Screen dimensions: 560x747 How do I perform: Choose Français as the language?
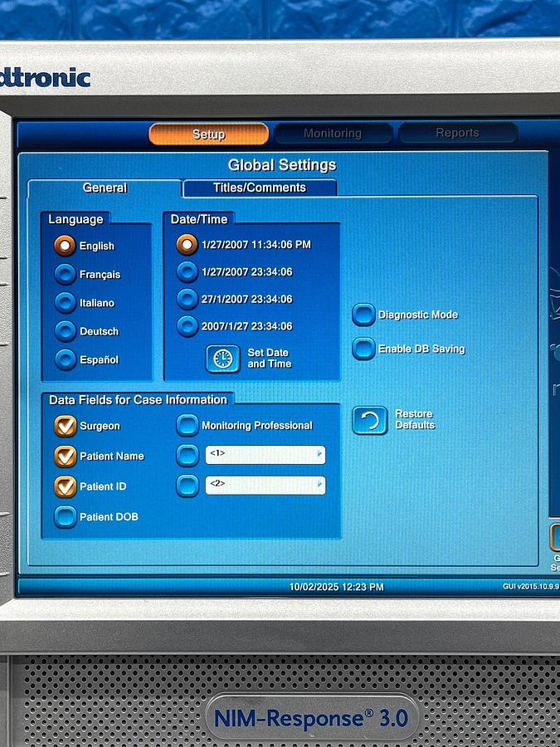pos(65,275)
